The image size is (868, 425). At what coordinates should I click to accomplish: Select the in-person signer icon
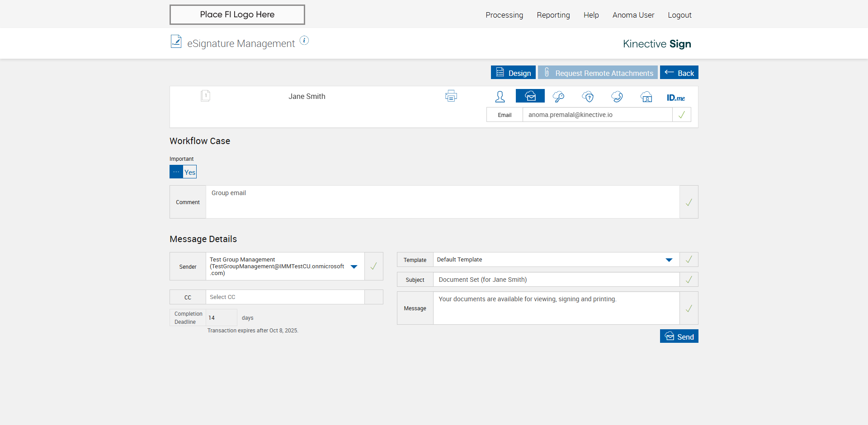500,97
